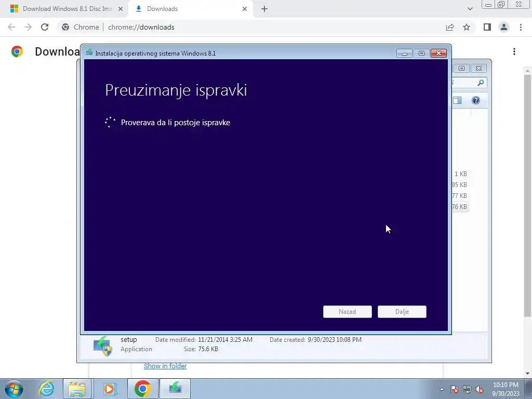This screenshot has width=532, height=399.
Task: Click the 95 KB size entry in Explorer
Action: pyautogui.click(x=459, y=184)
